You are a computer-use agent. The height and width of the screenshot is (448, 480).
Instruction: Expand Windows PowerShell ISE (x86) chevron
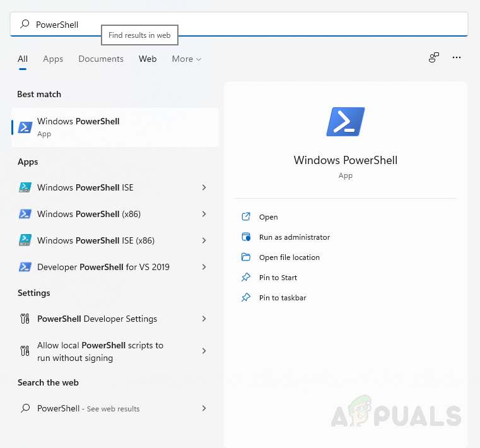click(204, 240)
